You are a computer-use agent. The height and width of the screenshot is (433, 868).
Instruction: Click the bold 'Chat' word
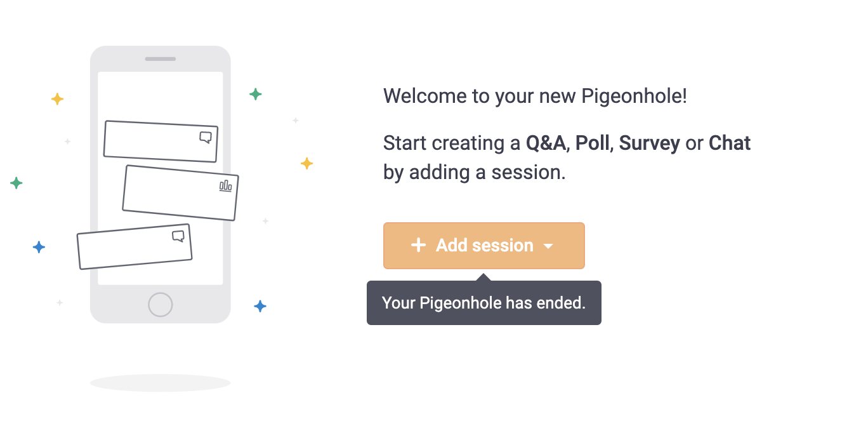coord(730,143)
